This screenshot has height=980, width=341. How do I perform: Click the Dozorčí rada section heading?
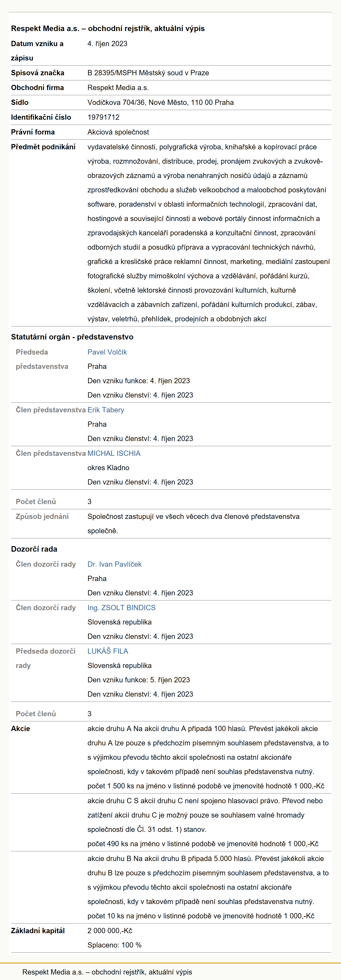pyautogui.click(x=34, y=549)
